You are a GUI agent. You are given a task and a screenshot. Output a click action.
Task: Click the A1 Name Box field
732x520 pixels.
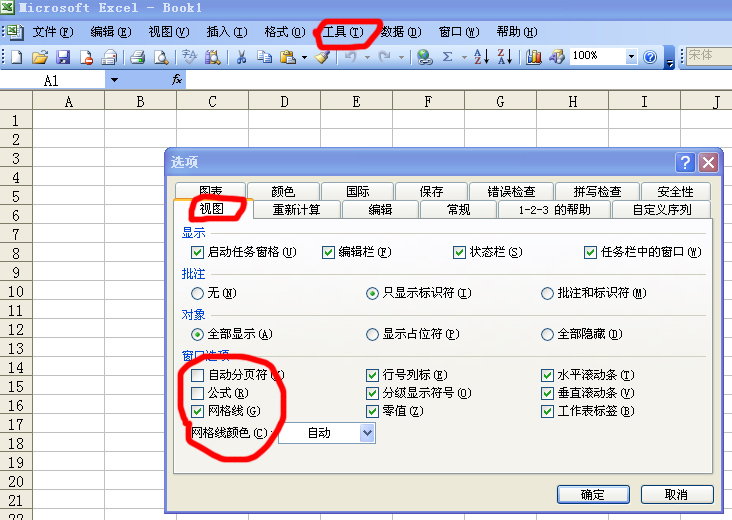click(52, 80)
